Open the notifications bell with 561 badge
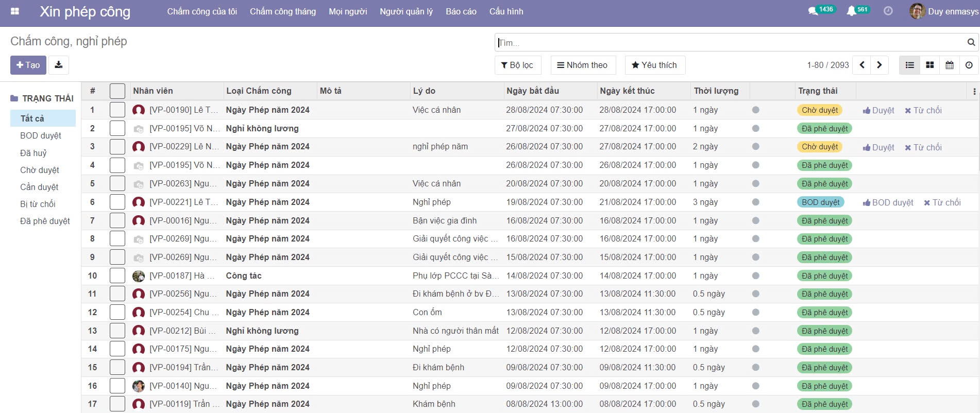Viewport: 980px width, 413px height. coord(851,11)
